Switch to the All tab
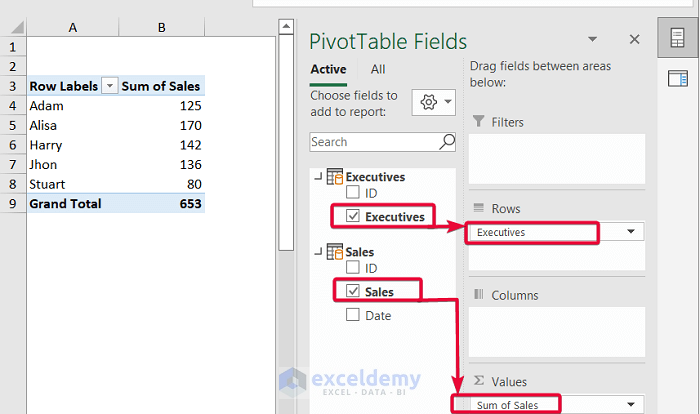700x414 pixels. coord(378,69)
